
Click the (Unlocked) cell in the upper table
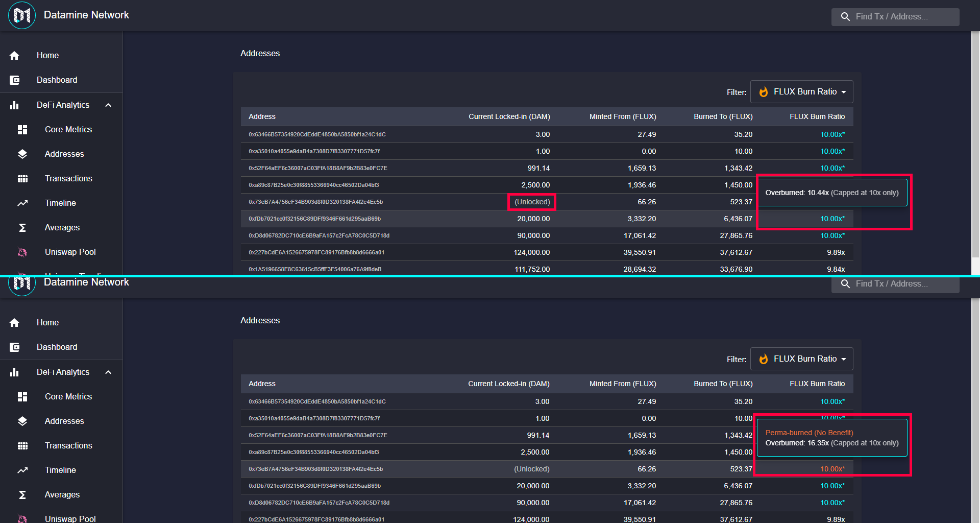click(x=532, y=202)
